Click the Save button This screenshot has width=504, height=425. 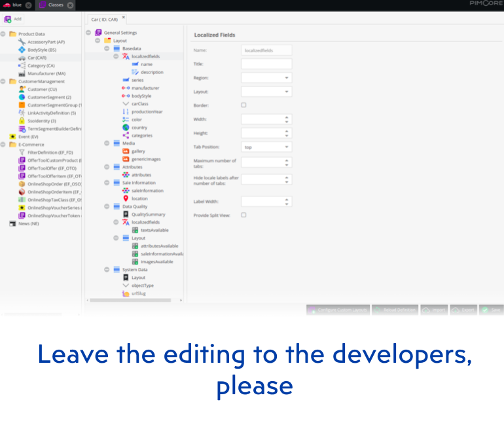tap(491, 310)
